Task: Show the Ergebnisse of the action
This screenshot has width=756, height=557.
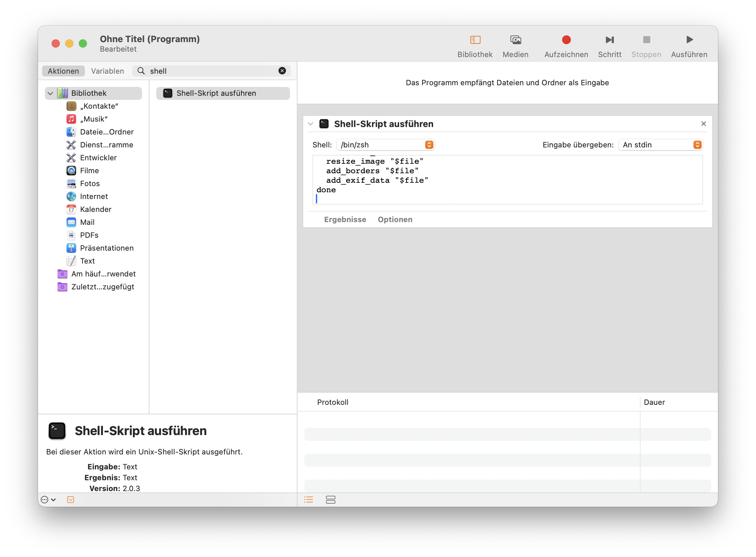Action: [345, 220]
